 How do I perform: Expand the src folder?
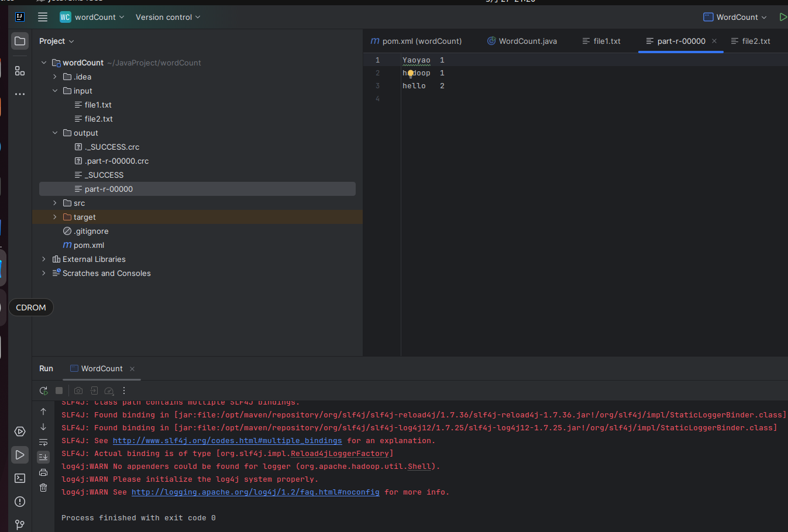(55, 203)
